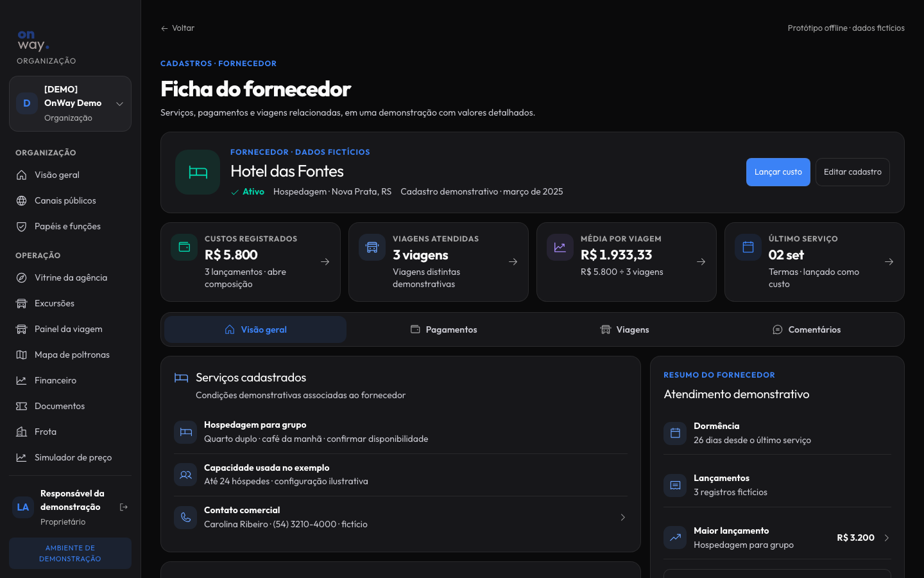This screenshot has width=924, height=578.
Task: Open the Média por Viagem card arrow
Action: tap(701, 262)
